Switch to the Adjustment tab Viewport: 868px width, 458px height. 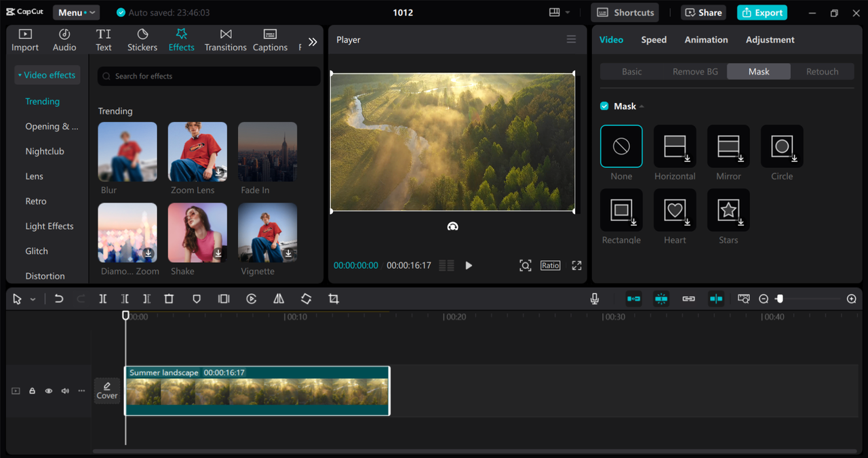[x=770, y=40]
